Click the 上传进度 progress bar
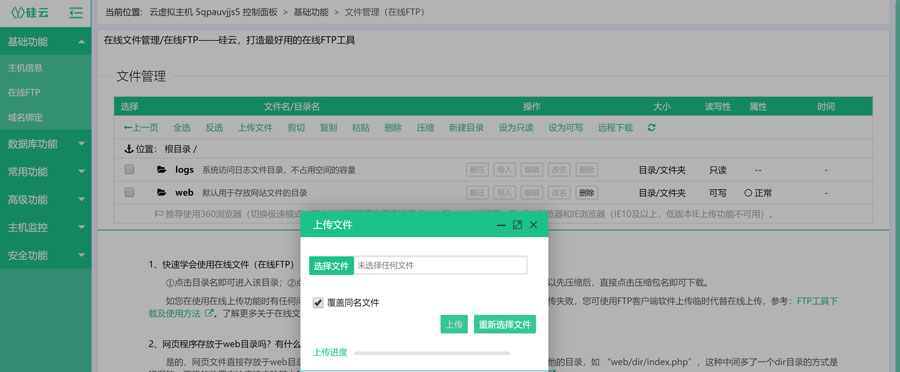The image size is (900, 372). tap(432, 353)
